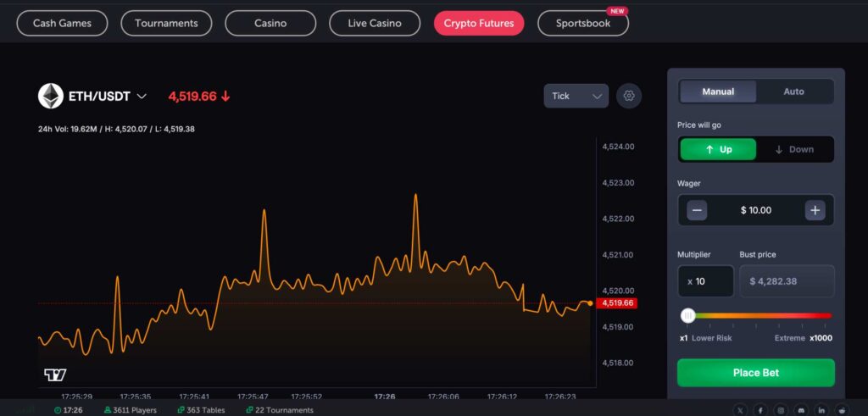
Task: Open the Instagram social icon
Action: [x=781, y=410]
